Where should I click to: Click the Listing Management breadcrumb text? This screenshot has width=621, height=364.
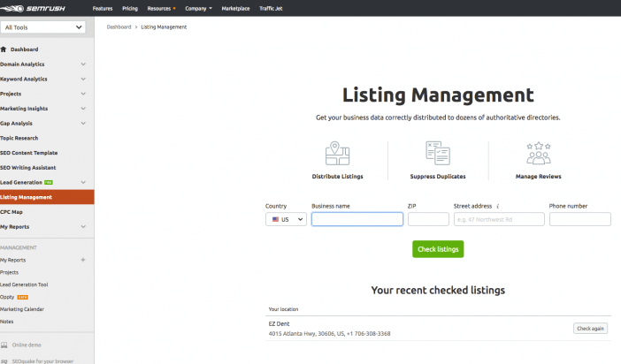[164, 27]
